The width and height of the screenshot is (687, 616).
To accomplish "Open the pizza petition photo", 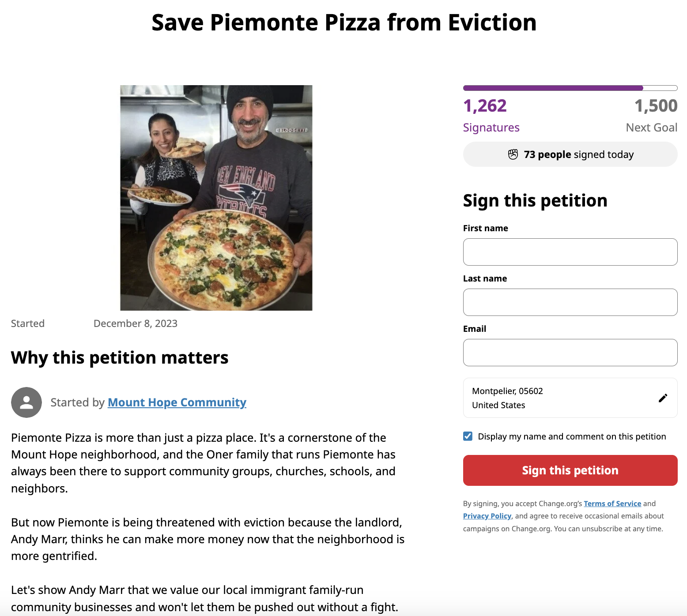I will click(216, 198).
